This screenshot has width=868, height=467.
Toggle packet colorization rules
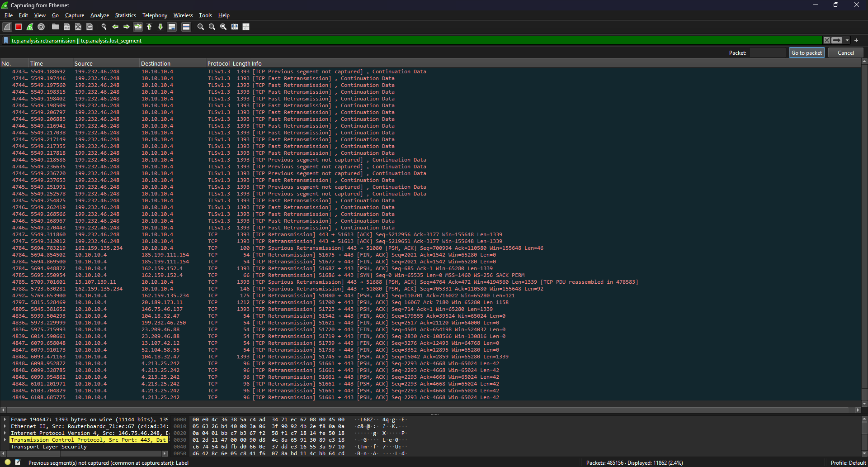(x=186, y=27)
